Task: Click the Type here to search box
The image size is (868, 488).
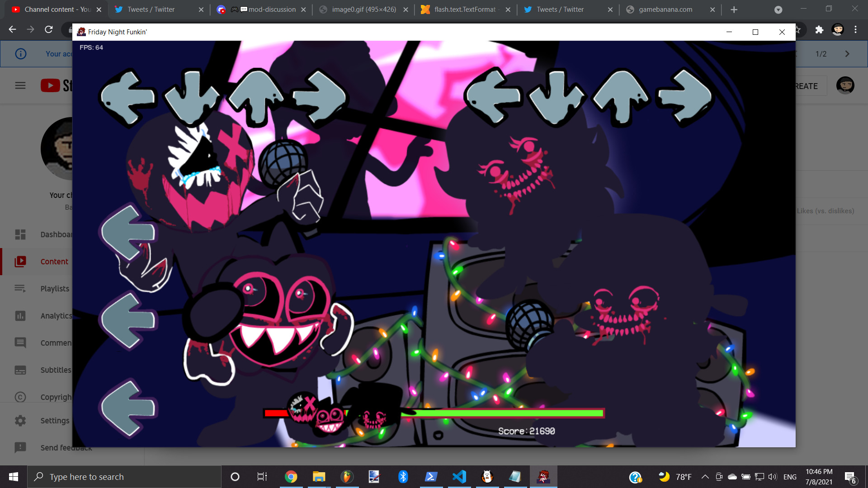Action: [x=124, y=477]
